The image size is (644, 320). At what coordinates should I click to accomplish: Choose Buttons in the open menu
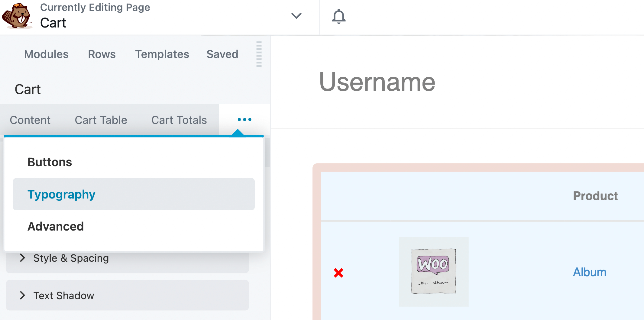50,162
